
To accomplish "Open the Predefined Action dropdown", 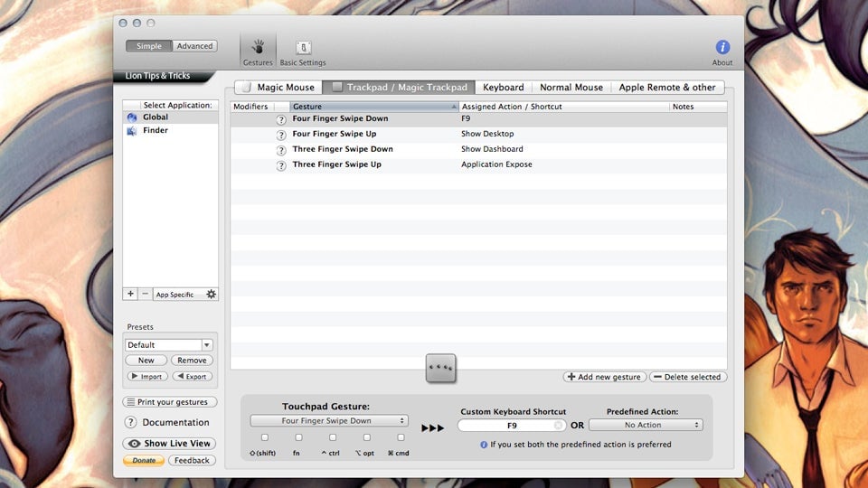I will (x=646, y=425).
